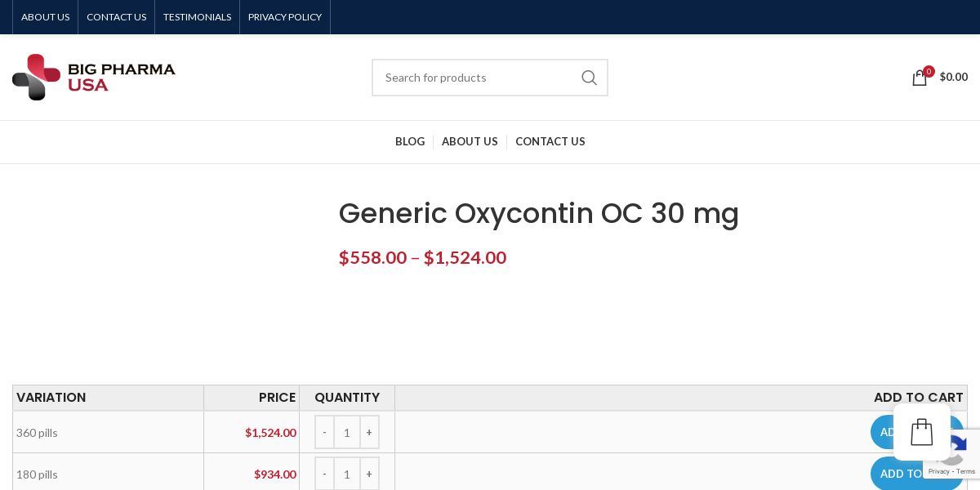Add 180 pills to cart

point(898,474)
